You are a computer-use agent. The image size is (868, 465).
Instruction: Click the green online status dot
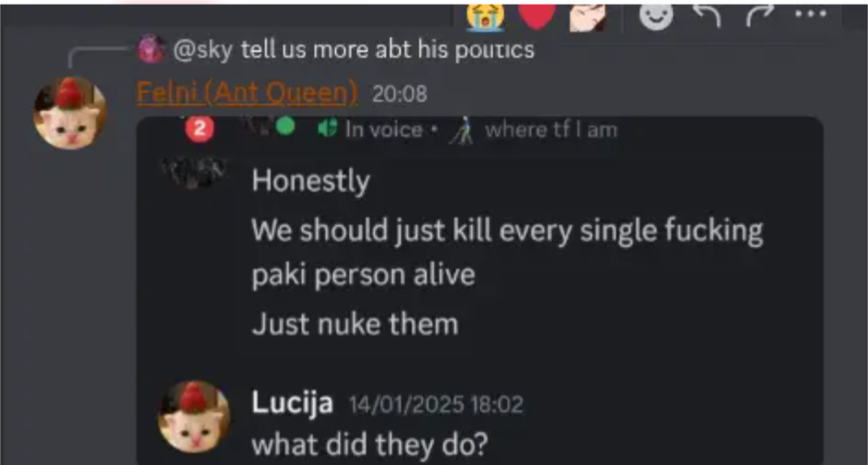pyautogui.click(x=285, y=127)
